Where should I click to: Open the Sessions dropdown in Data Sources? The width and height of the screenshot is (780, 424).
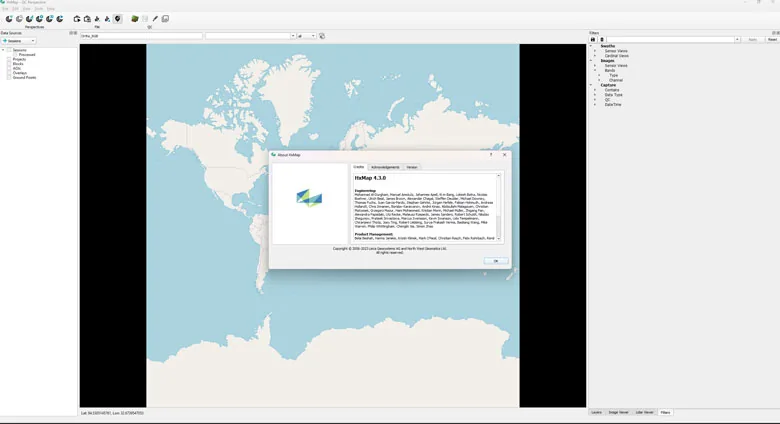tap(19, 41)
